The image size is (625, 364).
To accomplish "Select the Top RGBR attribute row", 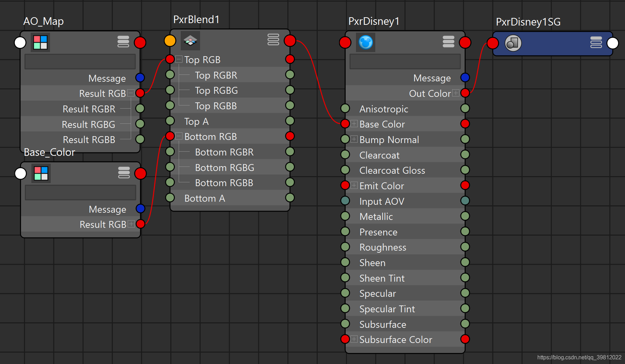I will [230, 75].
